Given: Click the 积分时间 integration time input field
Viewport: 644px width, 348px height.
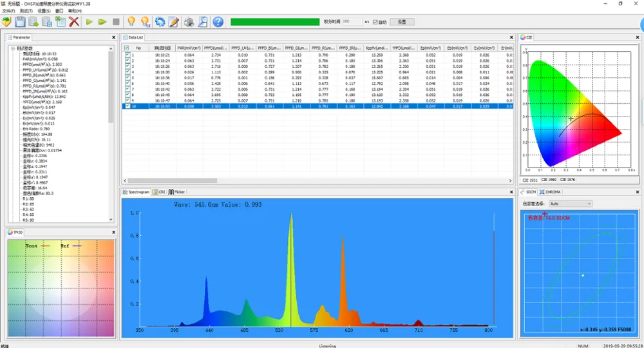Looking at the screenshot, I should coord(352,22).
